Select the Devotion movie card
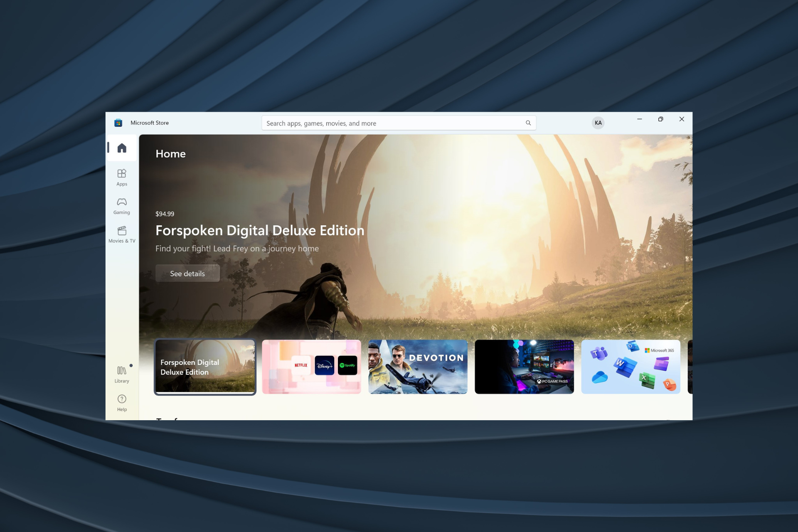This screenshot has width=798, height=532. [x=418, y=367]
